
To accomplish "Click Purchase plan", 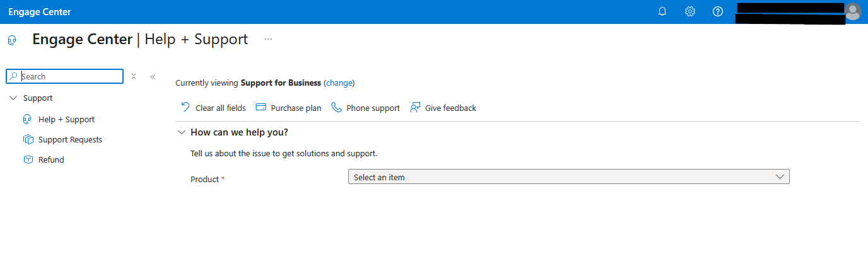I will click(289, 108).
